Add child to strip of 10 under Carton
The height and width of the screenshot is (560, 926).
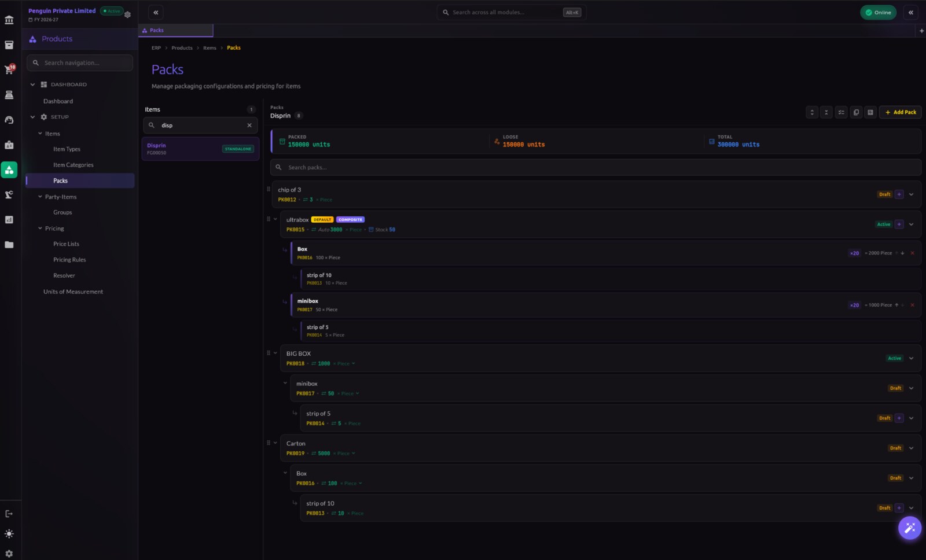(x=899, y=508)
